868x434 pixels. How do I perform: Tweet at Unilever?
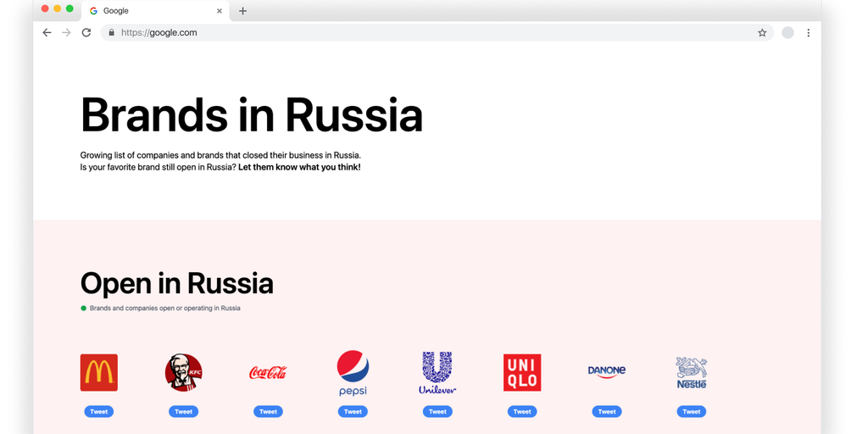coord(437,411)
